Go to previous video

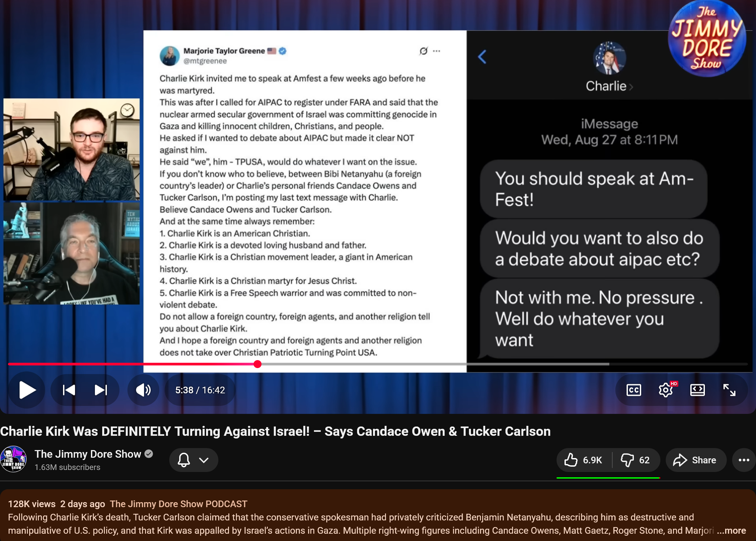pyautogui.click(x=69, y=390)
